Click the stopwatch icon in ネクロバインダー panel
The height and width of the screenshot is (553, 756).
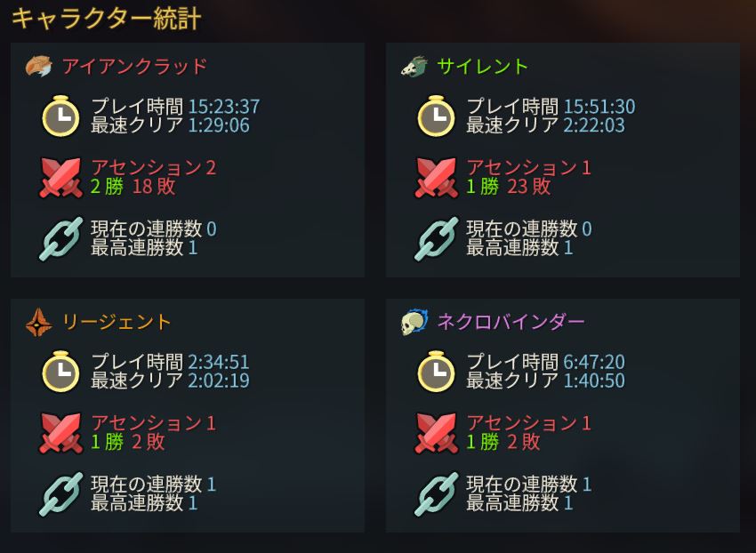pyautogui.click(x=436, y=372)
